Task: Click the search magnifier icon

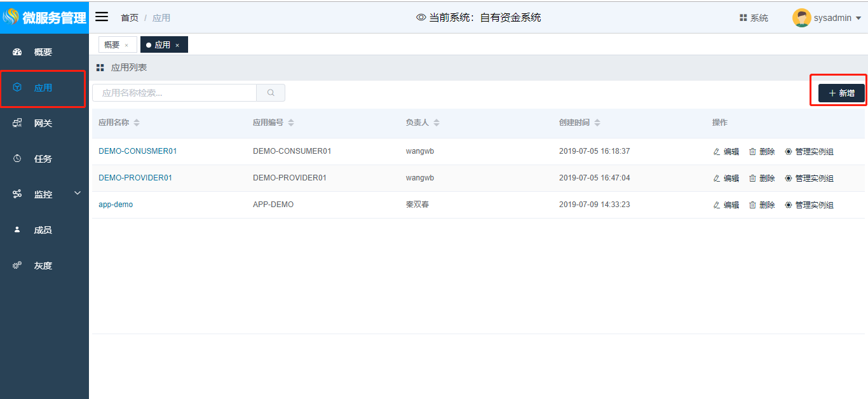Action: pyautogui.click(x=271, y=93)
